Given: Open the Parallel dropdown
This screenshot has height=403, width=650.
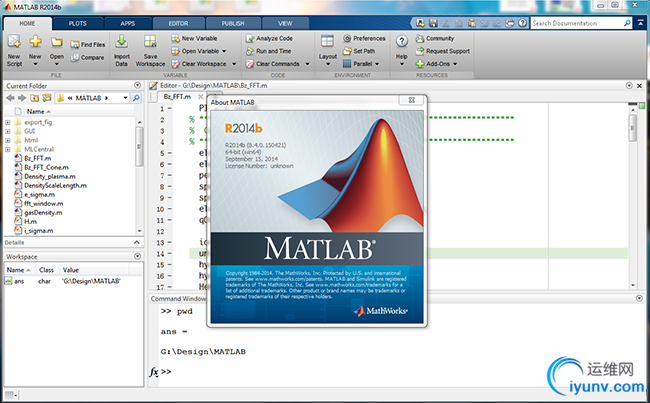Looking at the screenshot, I should [x=361, y=64].
